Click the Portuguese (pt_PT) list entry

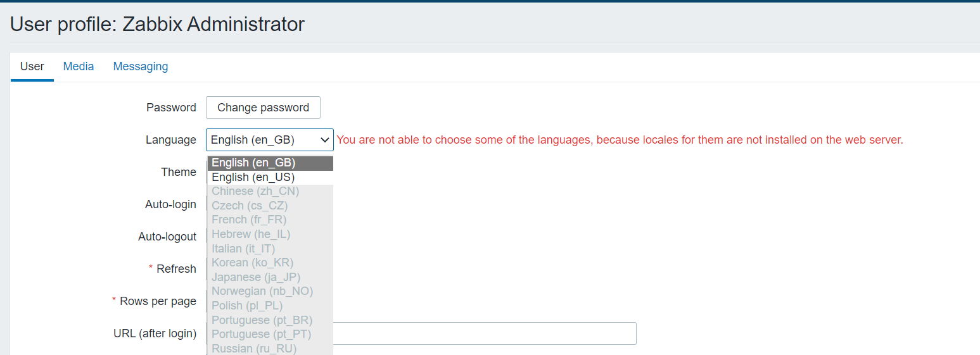(270, 334)
